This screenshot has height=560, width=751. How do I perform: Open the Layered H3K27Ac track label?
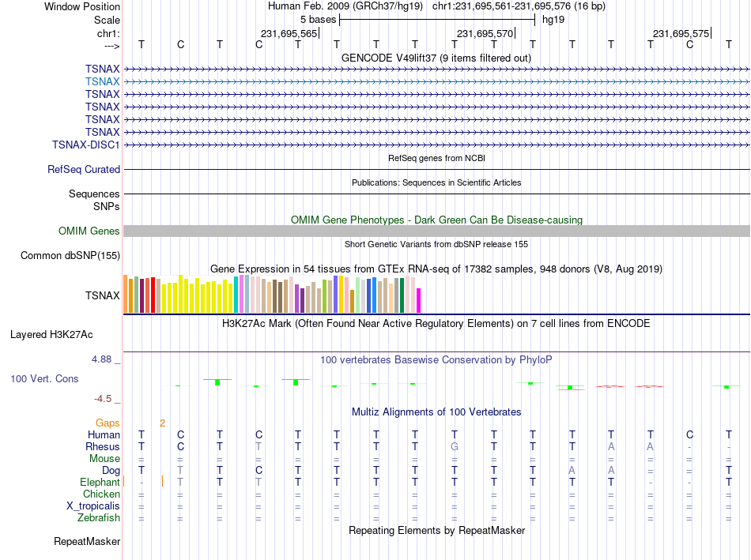point(51,335)
